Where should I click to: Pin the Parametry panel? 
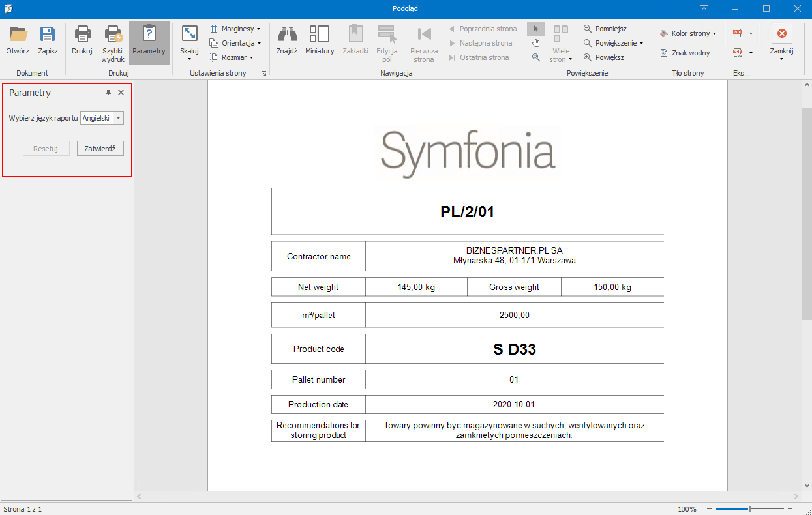coord(109,93)
